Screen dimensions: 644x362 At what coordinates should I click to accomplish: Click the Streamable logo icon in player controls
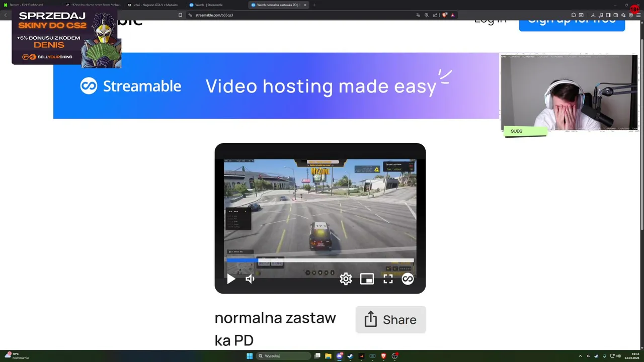point(408,279)
